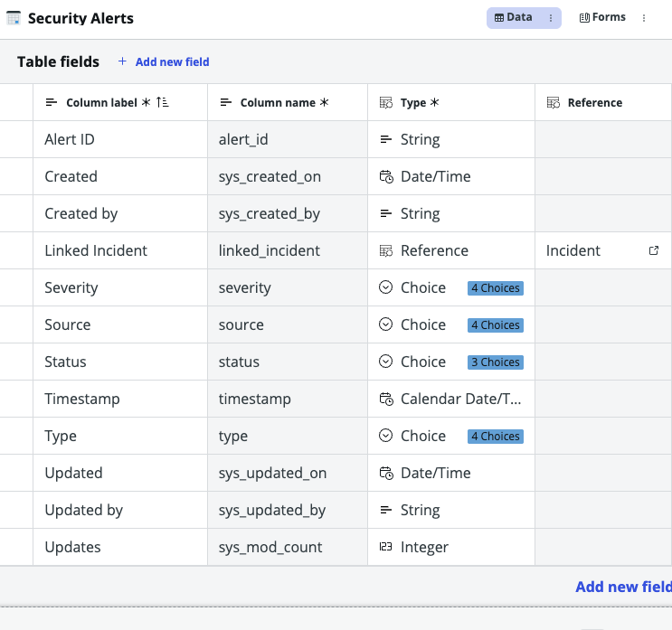Click the String icon in alert_id row
The image size is (672, 630).
click(385, 139)
